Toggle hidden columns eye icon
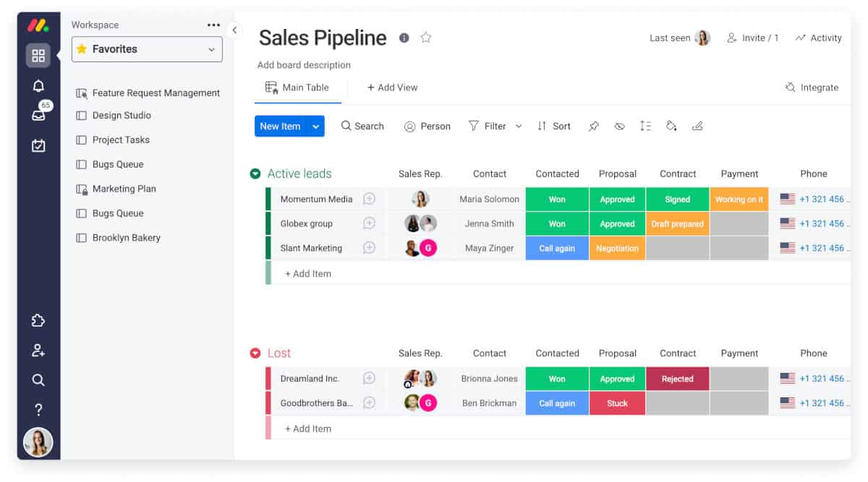Screen dimensions: 868x482 tap(619, 126)
